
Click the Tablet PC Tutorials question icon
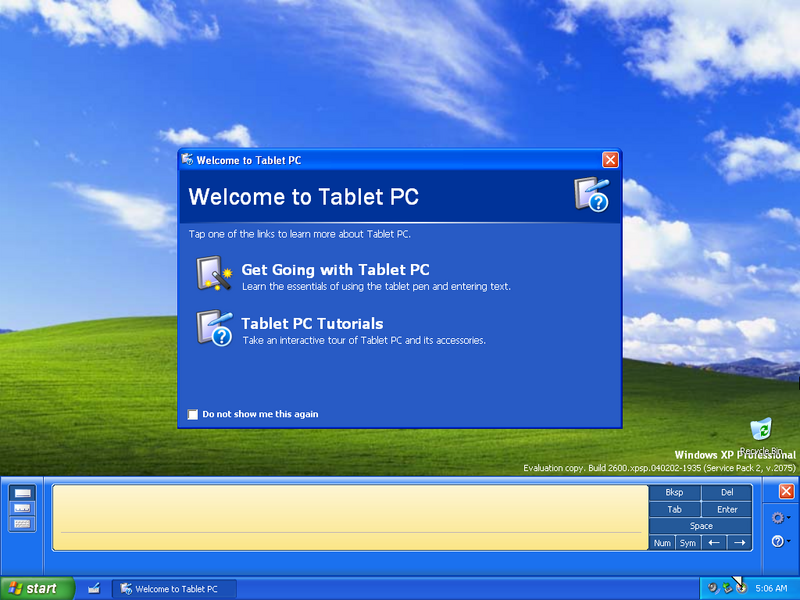tap(214, 328)
